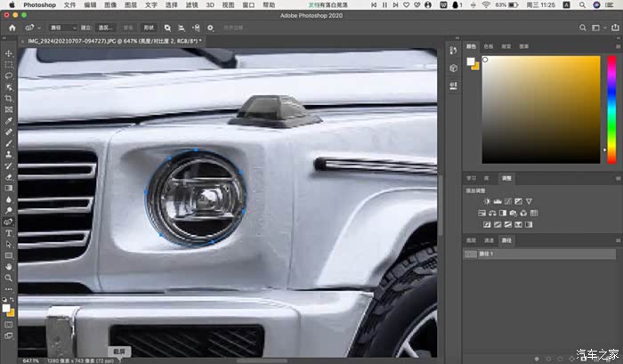Click the Home icon in the options bar
Image resolution: width=623 pixels, height=364 pixels.
pyautogui.click(x=12, y=28)
